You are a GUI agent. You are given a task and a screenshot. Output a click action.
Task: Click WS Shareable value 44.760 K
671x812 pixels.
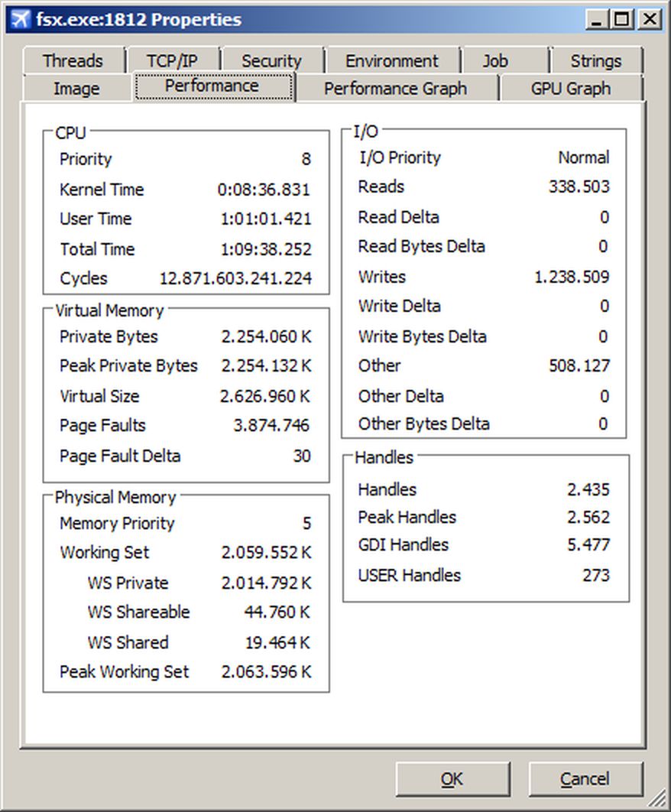(x=277, y=612)
